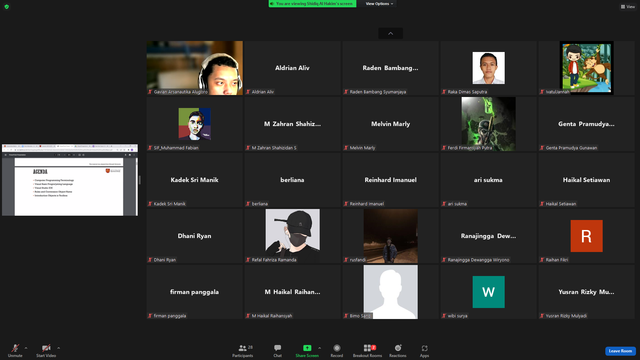Click the small 'rusfandi' name label
This screenshot has width=640, height=360.
click(358, 260)
